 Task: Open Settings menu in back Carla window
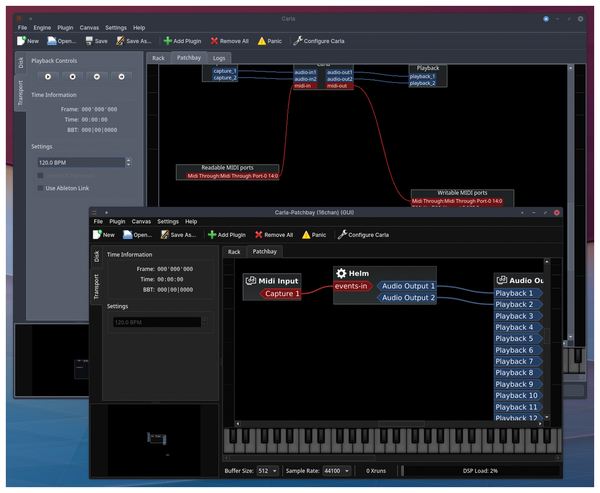point(116,28)
